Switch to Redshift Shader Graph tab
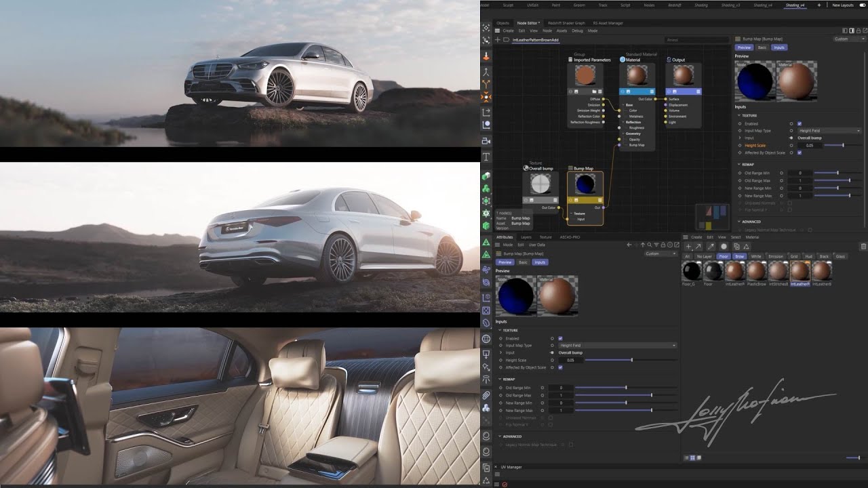Screen dimensions: 868x488 coord(566,23)
